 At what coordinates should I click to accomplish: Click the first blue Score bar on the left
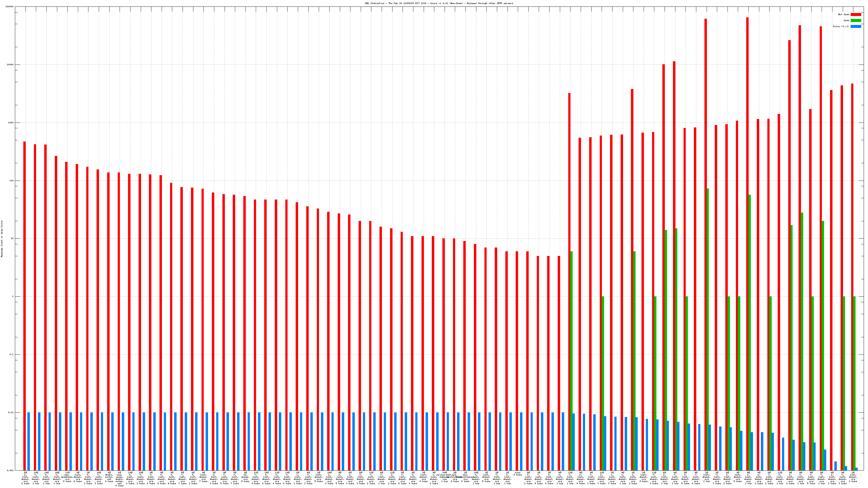(x=29, y=441)
